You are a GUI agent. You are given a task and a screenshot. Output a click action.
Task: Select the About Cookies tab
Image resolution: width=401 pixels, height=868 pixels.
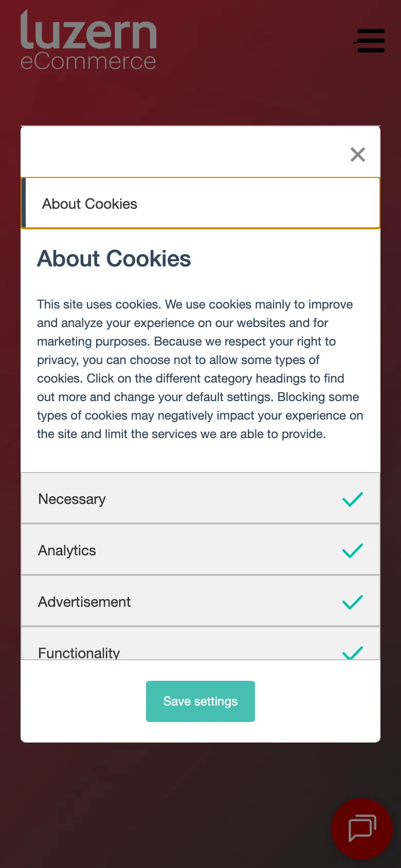[x=90, y=204]
